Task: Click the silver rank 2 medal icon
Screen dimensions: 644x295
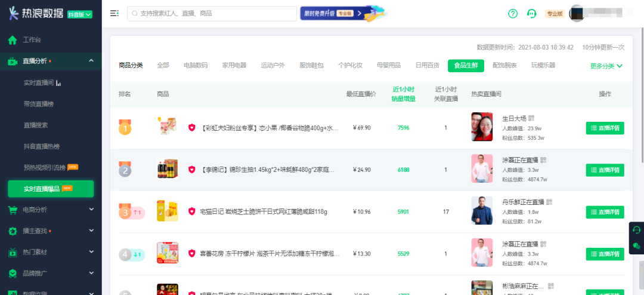Action: [x=125, y=169]
